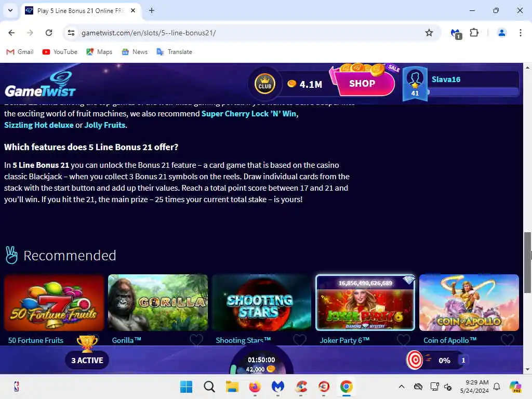
Task: Open Windows taskbar Search
Action: pyautogui.click(x=209, y=387)
